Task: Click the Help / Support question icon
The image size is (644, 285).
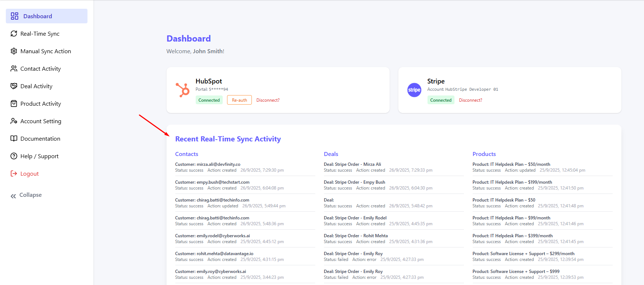Action: coord(14,156)
